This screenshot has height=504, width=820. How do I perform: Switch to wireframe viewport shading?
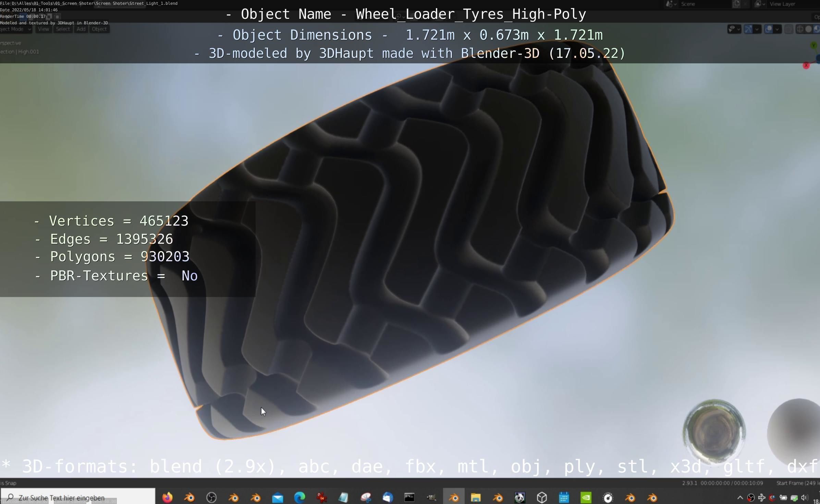click(x=800, y=29)
